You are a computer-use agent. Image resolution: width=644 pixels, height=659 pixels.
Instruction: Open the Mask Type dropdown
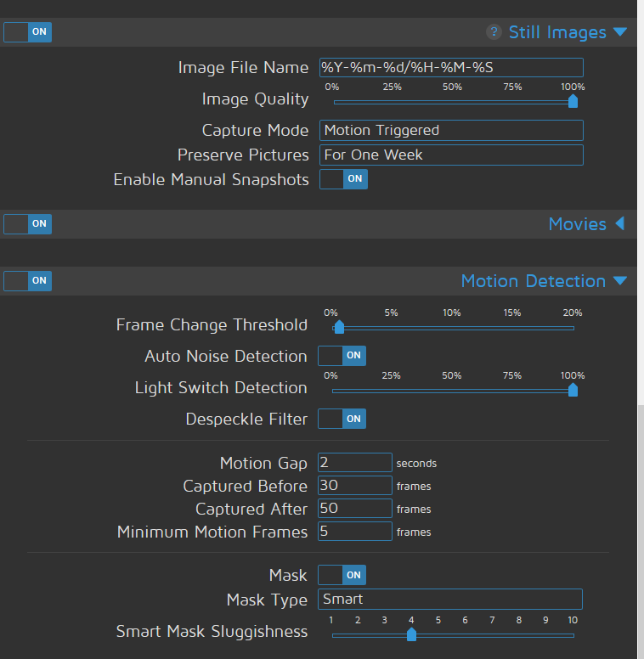pos(450,599)
